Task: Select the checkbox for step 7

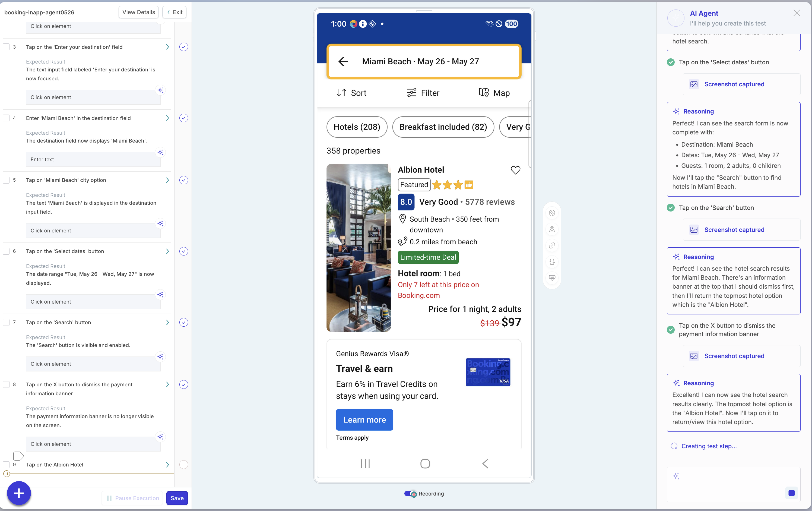Action: [x=6, y=323]
